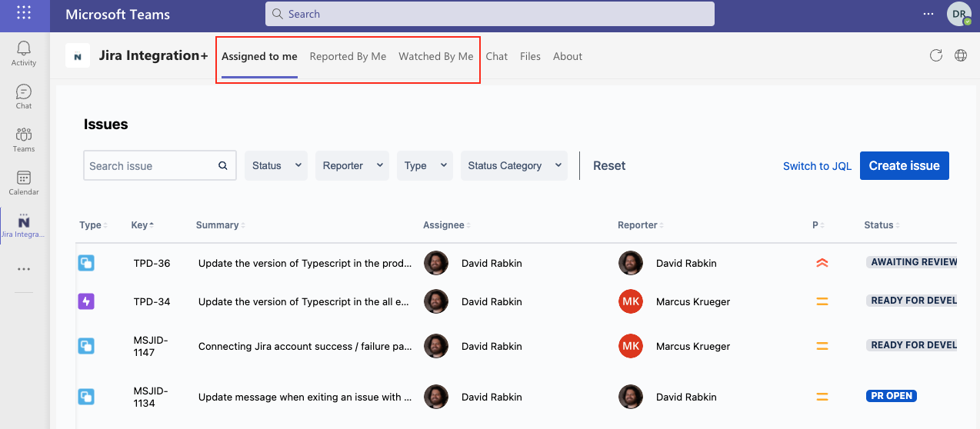Viewport: 980px width, 429px height.
Task: Click the magnifier icon in Search issue
Action: point(223,165)
